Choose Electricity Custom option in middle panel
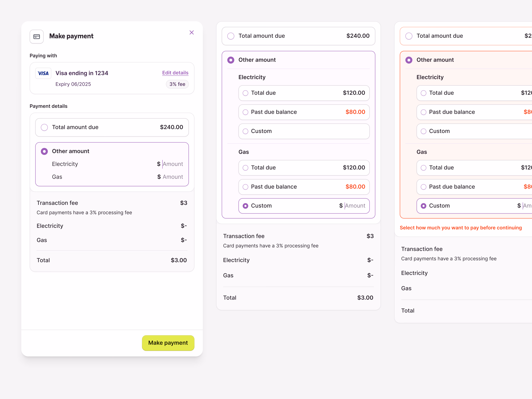This screenshot has height=399, width=532. 304,131
